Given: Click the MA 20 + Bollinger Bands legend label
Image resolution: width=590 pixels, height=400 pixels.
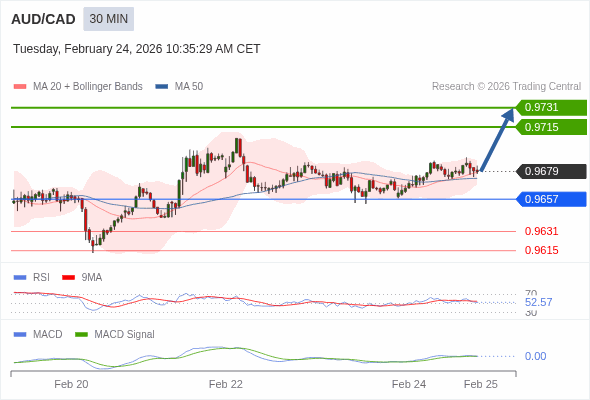Looking at the screenshot, I should tap(88, 87).
